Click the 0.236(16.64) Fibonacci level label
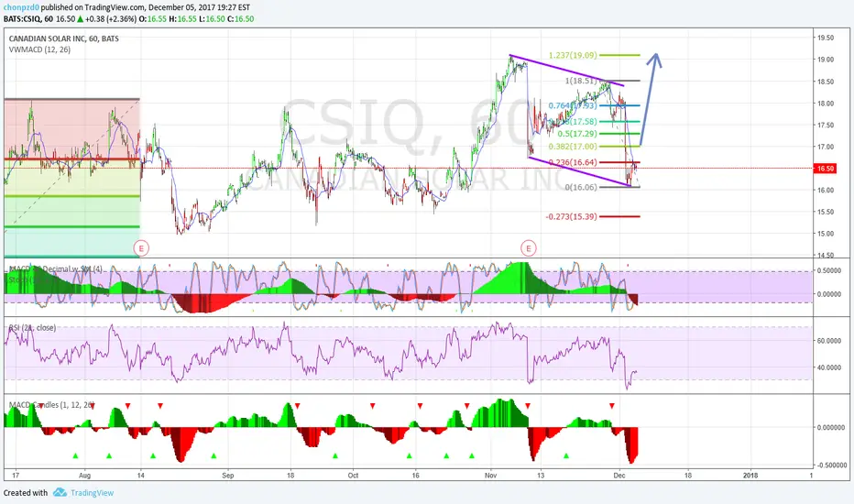 573,162
